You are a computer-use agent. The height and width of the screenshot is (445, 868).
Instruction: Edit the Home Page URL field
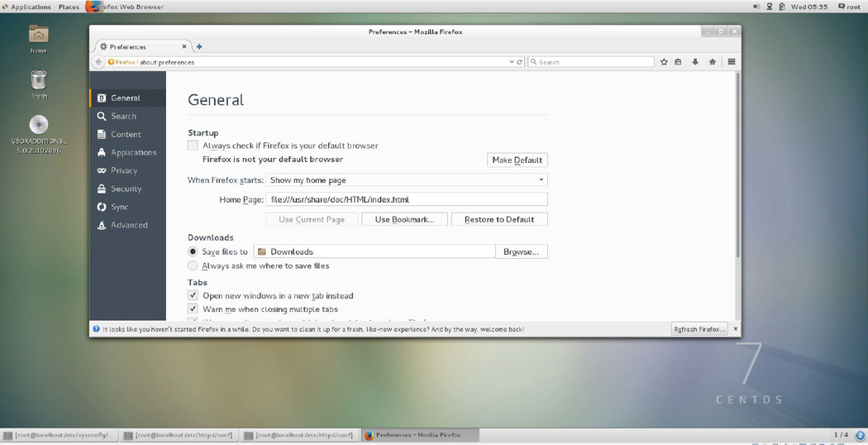[x=407, y=199]
